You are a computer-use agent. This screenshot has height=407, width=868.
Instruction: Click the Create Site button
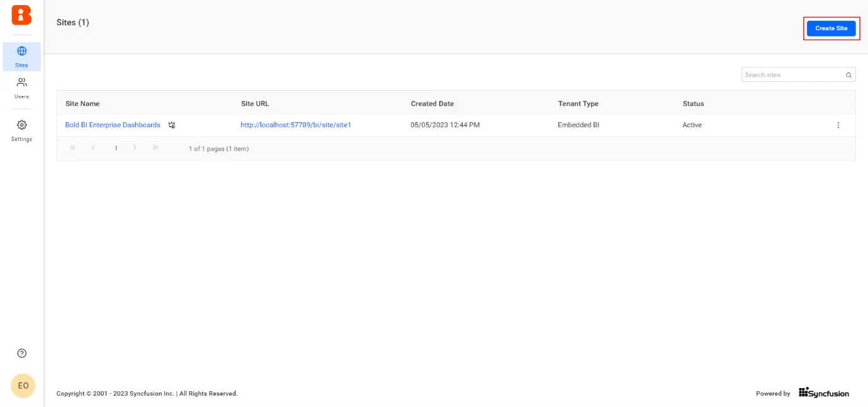tap(831, 28)
